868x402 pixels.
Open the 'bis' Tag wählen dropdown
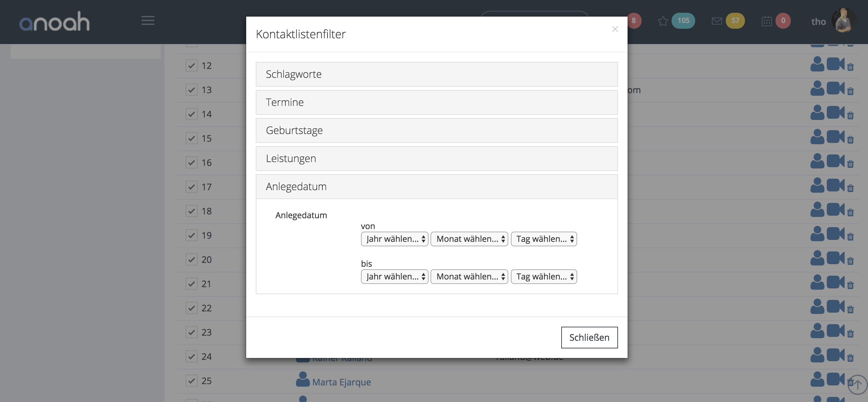(543, 277)
